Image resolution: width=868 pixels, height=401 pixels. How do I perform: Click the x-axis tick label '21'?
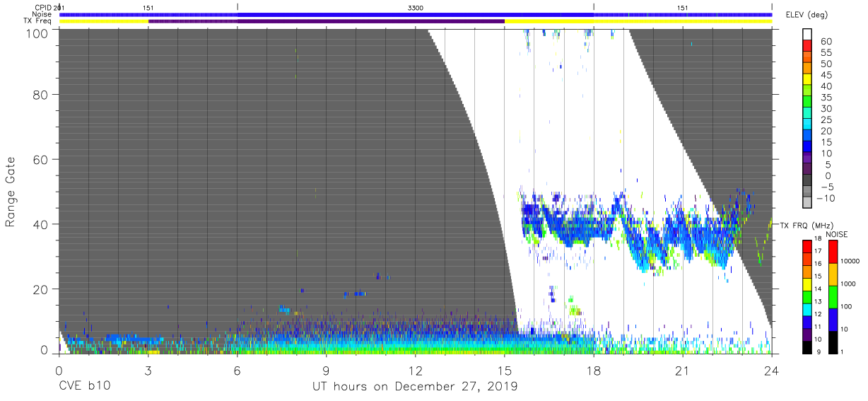pos(683,370)
